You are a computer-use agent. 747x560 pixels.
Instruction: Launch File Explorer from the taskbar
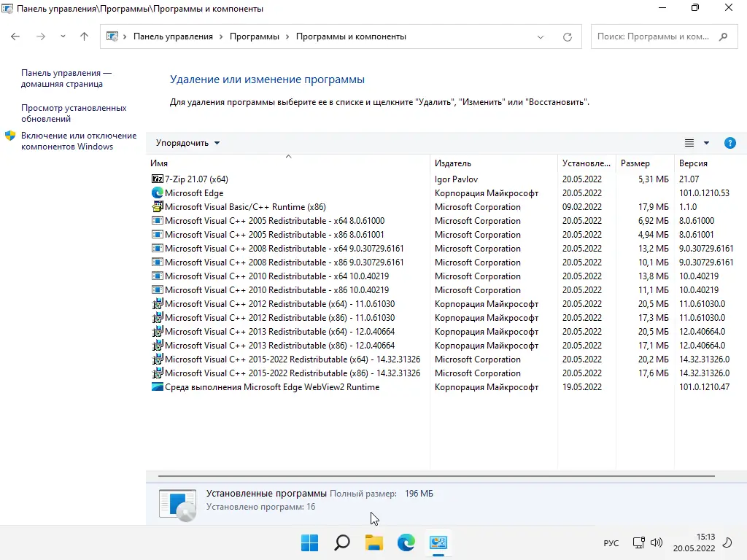[x=373, y=542]
